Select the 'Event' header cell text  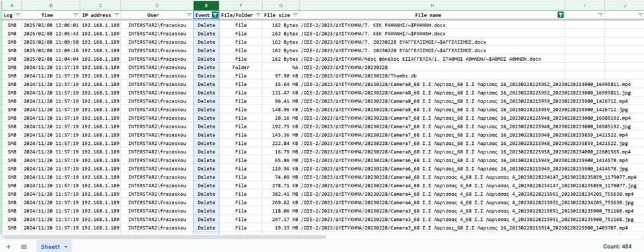click(203, 15)
